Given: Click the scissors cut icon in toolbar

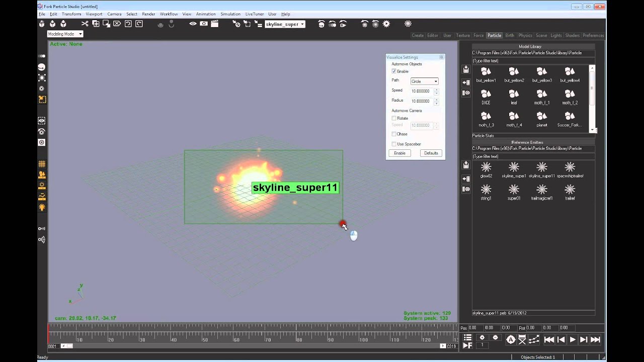Looking at the screenshot, I should click(85, 24).
